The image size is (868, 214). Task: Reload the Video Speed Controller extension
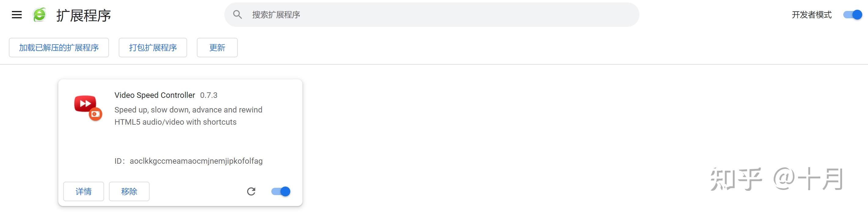(251, 191)
